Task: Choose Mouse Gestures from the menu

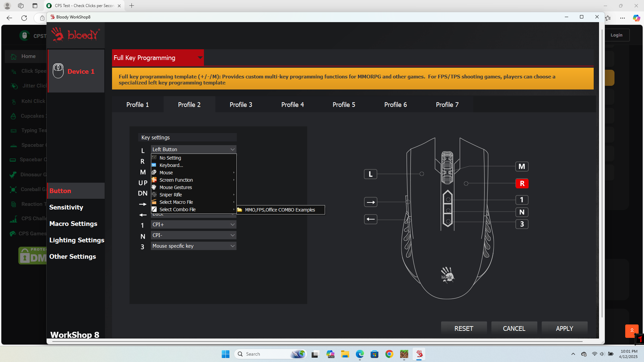Action: point(194,187)
